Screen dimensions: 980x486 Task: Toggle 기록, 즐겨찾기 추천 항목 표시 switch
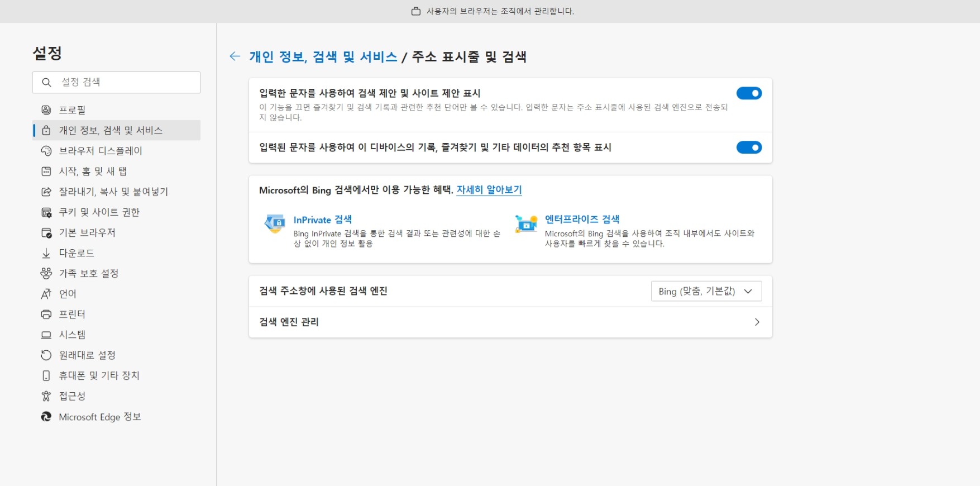tap(749, 147)
